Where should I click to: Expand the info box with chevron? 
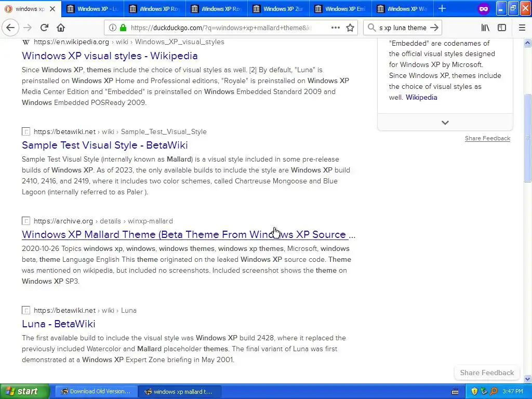(x=445, y=123)
